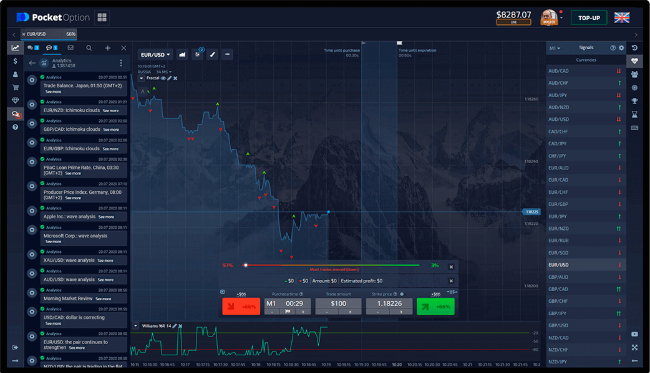
Task: Click the signals settings gear icon
Action: tap(621, 48)
